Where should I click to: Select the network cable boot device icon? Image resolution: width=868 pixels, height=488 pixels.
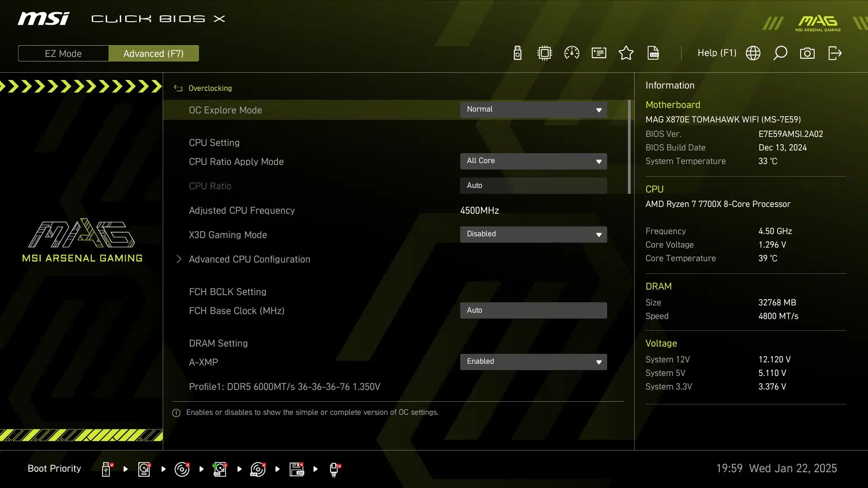(x=335, y=469)
